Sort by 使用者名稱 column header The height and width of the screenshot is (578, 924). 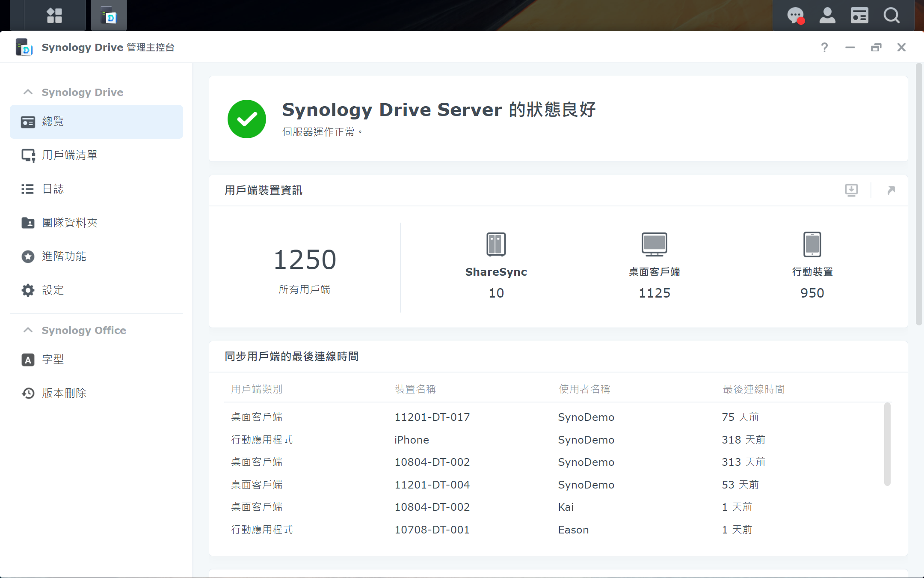click(x=584, y=389)
